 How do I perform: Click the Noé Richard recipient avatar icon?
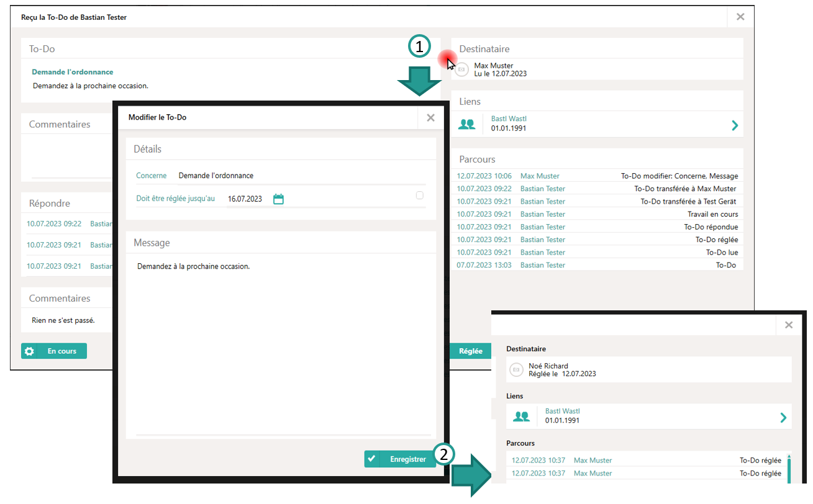516,370
